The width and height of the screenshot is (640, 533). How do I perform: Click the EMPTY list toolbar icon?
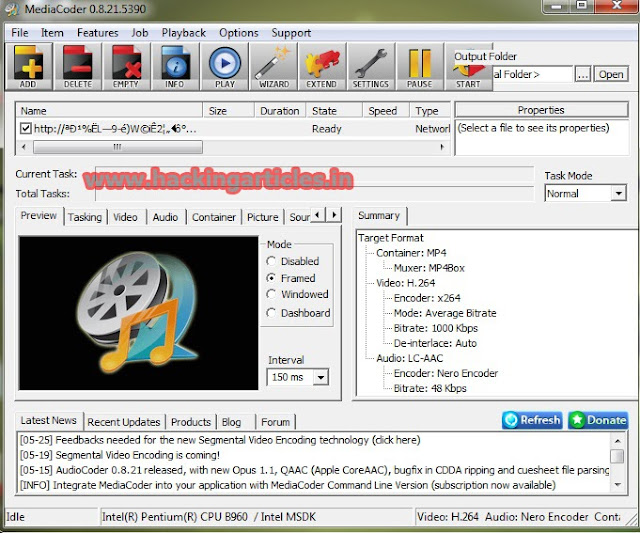point(126,66)
